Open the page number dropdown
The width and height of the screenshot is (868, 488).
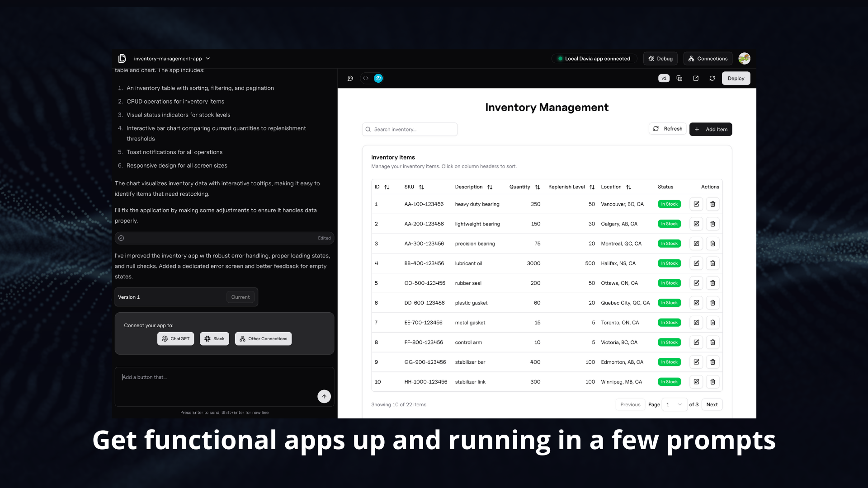pyautogui.click(x=674, y=404)
